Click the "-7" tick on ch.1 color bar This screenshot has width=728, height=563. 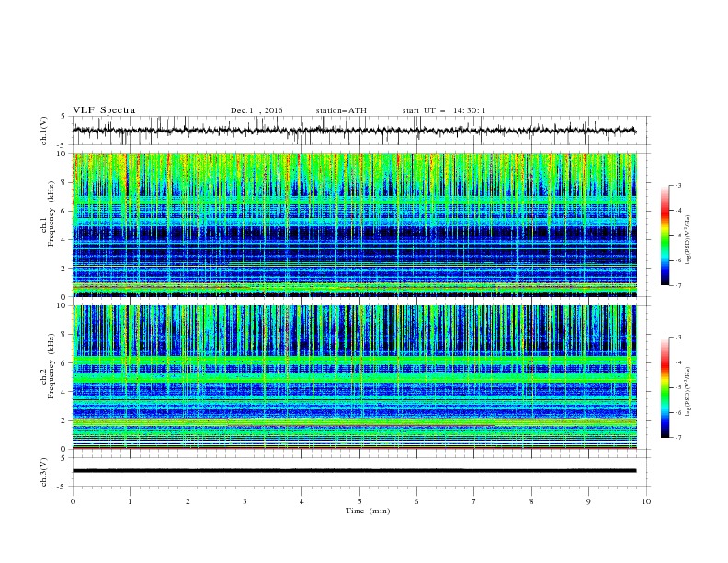[x=678, y=285]
